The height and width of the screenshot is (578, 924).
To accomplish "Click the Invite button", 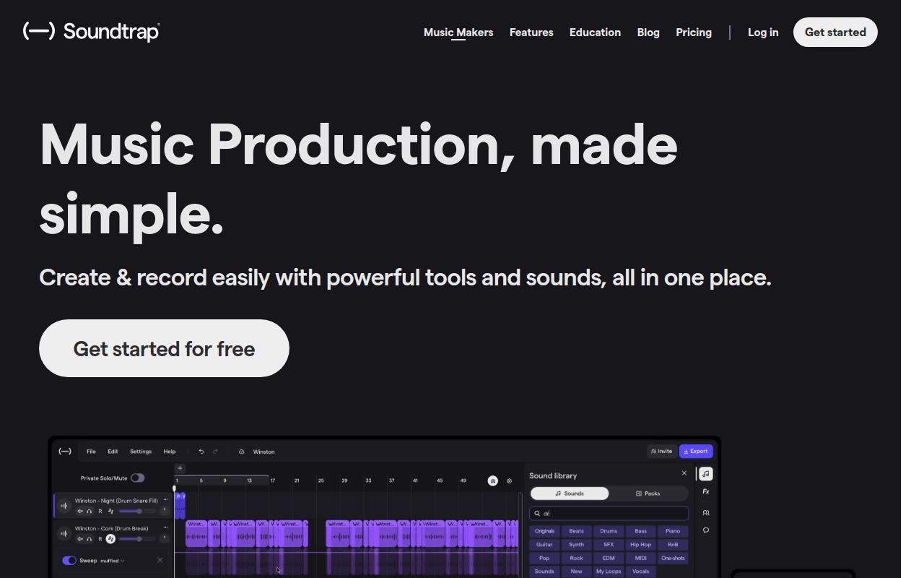I will [661, 452].
